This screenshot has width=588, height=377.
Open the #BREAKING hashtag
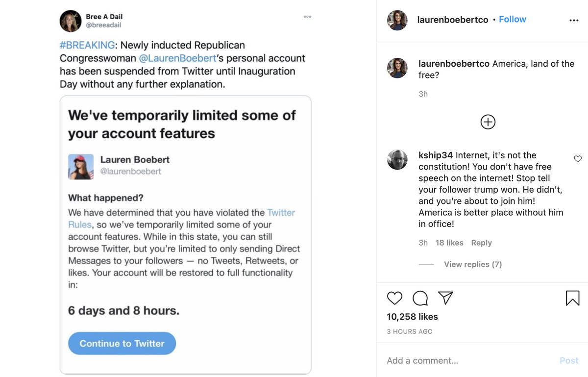pos(87,45)
